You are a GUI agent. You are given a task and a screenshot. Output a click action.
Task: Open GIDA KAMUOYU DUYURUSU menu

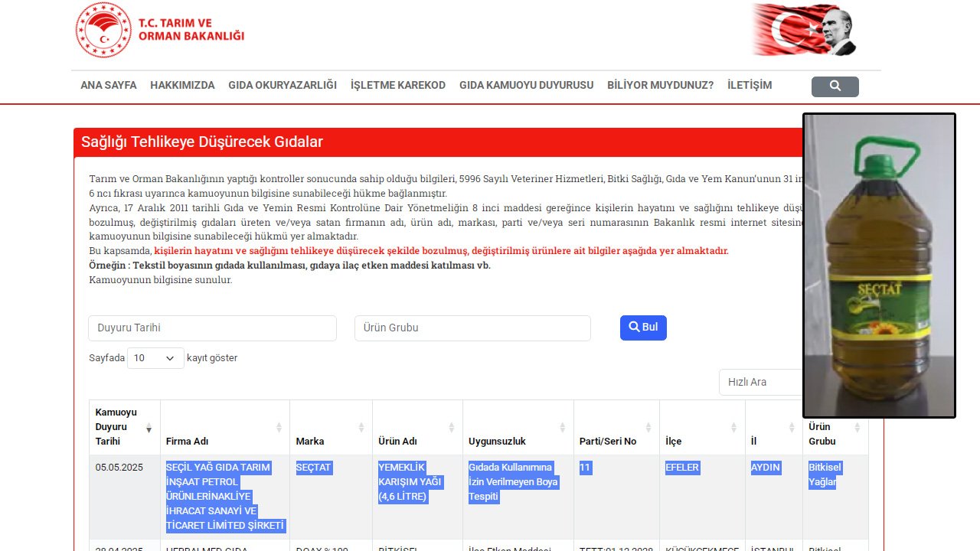(x=526, y=85)
